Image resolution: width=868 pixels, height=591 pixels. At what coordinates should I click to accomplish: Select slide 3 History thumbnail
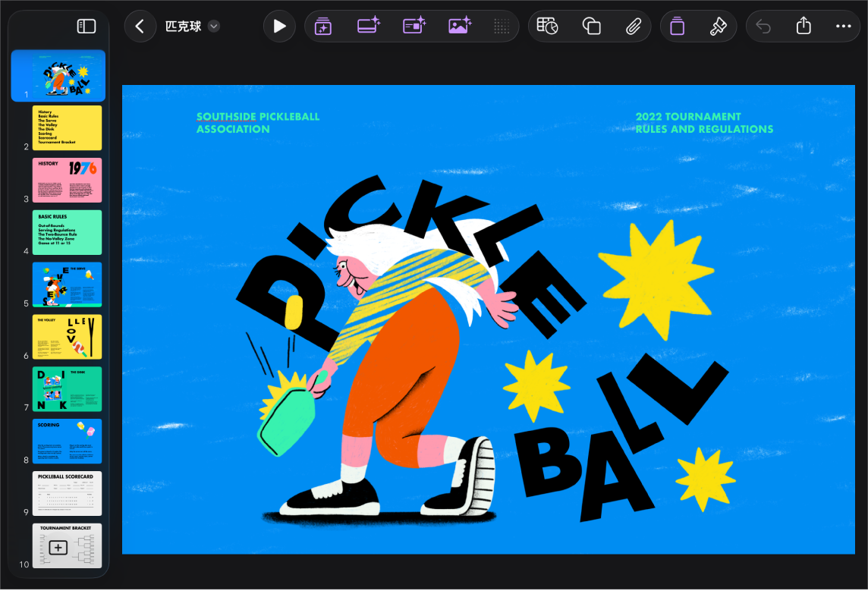(67, 180)
